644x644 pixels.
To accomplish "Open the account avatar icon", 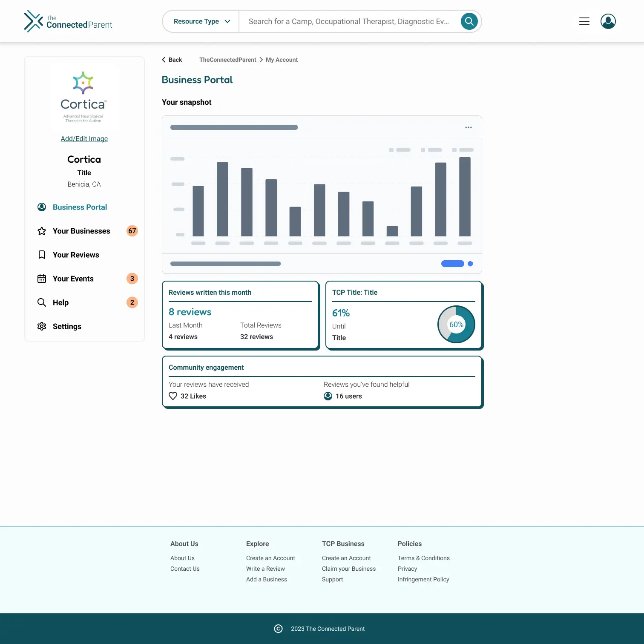I will pyautogui.click(x=608, y=21).
